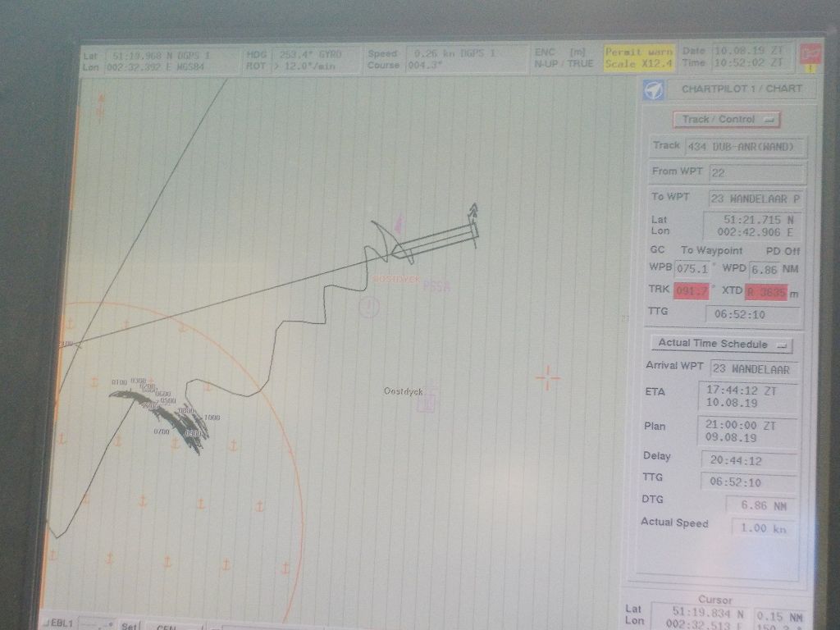Click the red XTD value R 3835
Viewport: 840px width, 630px height.
(x=767, y=293)
